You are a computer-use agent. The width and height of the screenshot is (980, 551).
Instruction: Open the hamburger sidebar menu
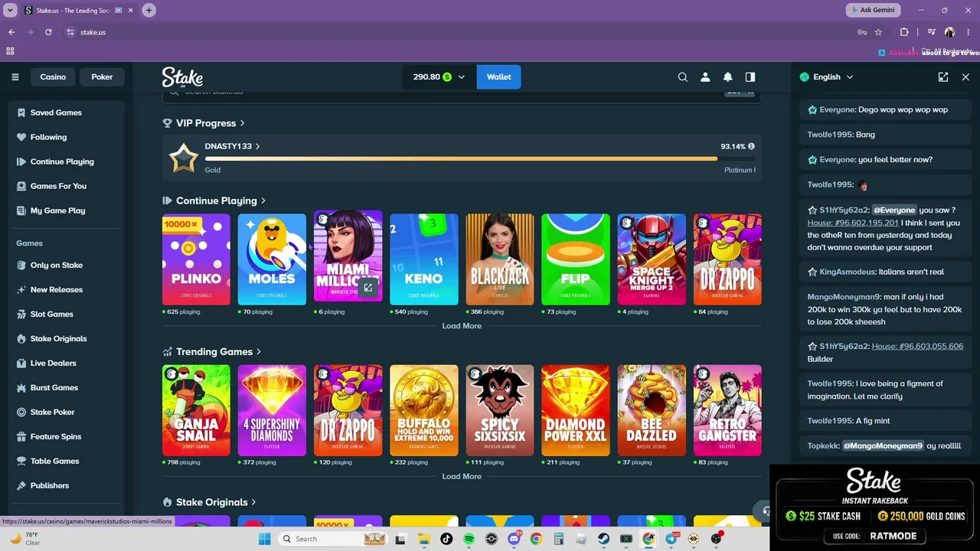pos(15,77)
